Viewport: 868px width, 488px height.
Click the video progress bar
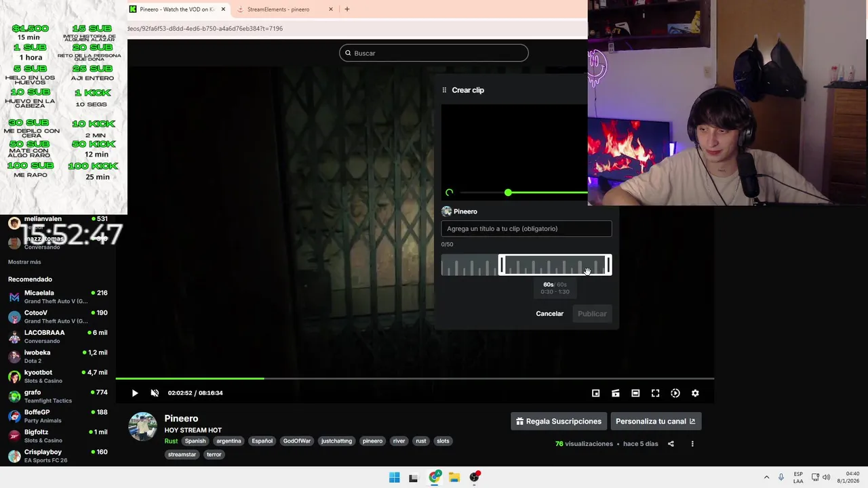point(414,378)
